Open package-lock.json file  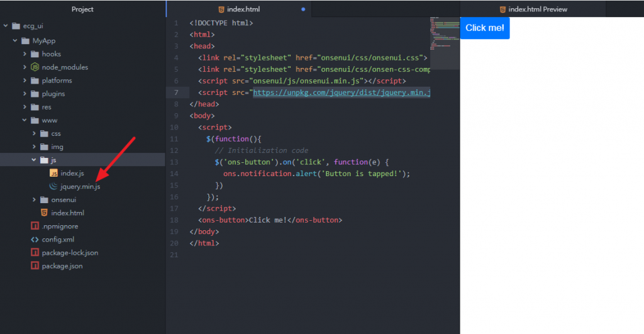70,253
